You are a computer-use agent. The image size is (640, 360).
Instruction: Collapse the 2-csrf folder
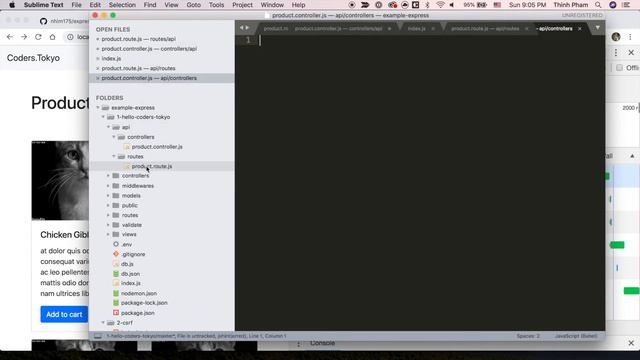[103, 322]
